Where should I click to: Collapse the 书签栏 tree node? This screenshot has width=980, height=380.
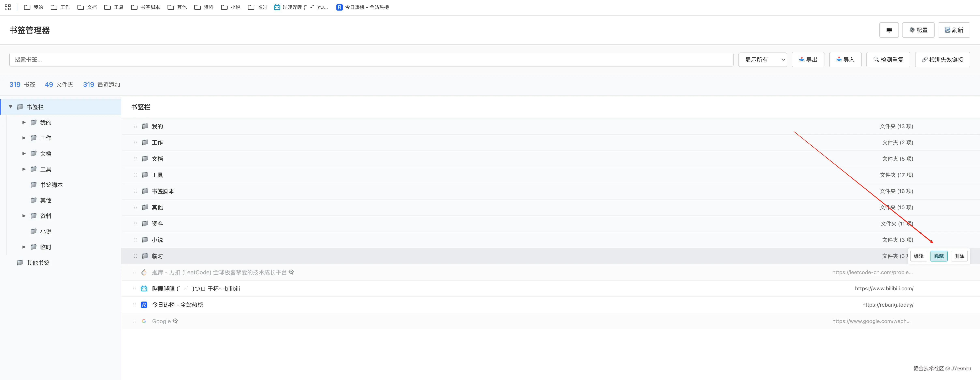click(x=11, y=107)
